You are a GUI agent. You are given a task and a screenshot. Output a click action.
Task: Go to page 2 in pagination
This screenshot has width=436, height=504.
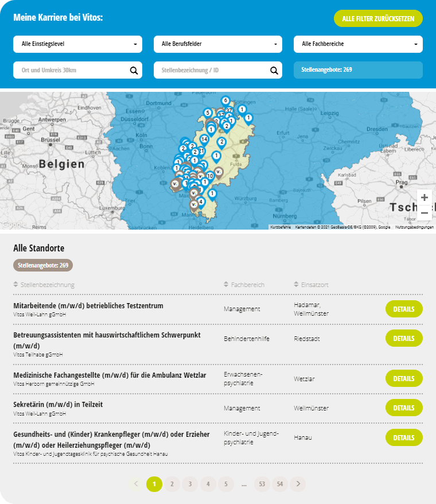pyautogui.click(x=172, y=484)
